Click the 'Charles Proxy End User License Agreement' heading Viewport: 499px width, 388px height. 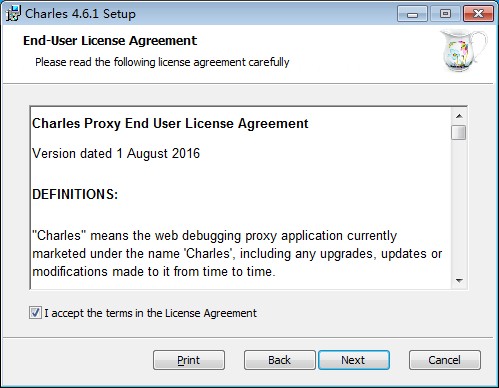170,124
